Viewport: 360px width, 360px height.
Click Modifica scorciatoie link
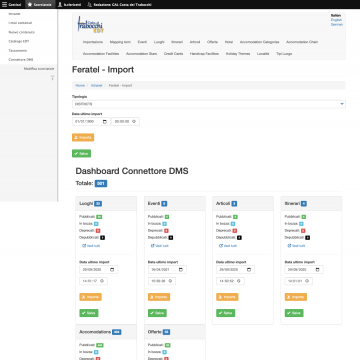click(39, 69)
